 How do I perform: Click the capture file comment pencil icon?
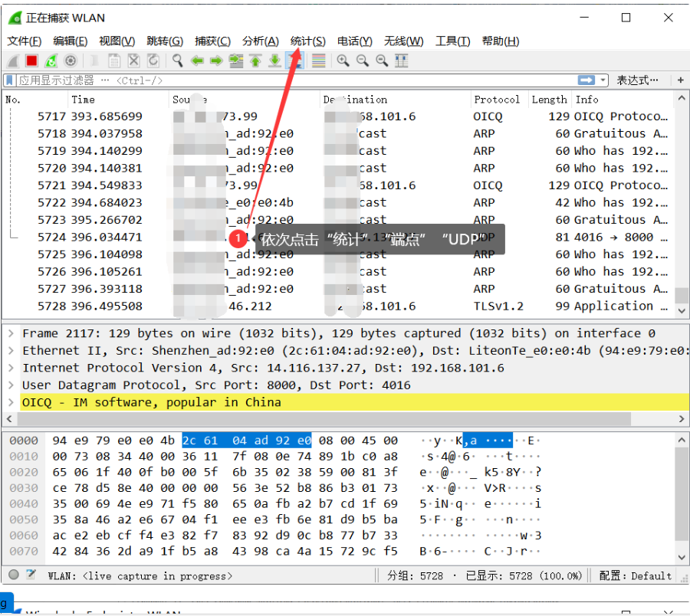pyautogui.click(x=31, y=575)
